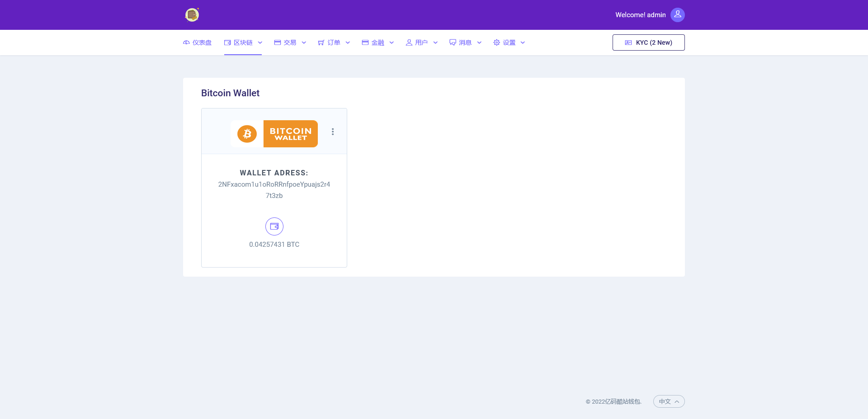This screenshot has height=419, width=868.
Task: Open the admin user avatar icon
Action: click(x=677, y=15)
